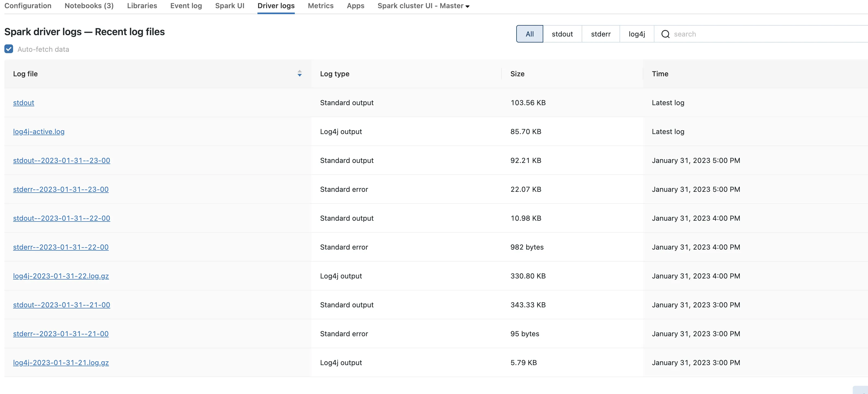Filter logs by stderr
Viewport: 868px width, 394px height.
coord(600,34)
